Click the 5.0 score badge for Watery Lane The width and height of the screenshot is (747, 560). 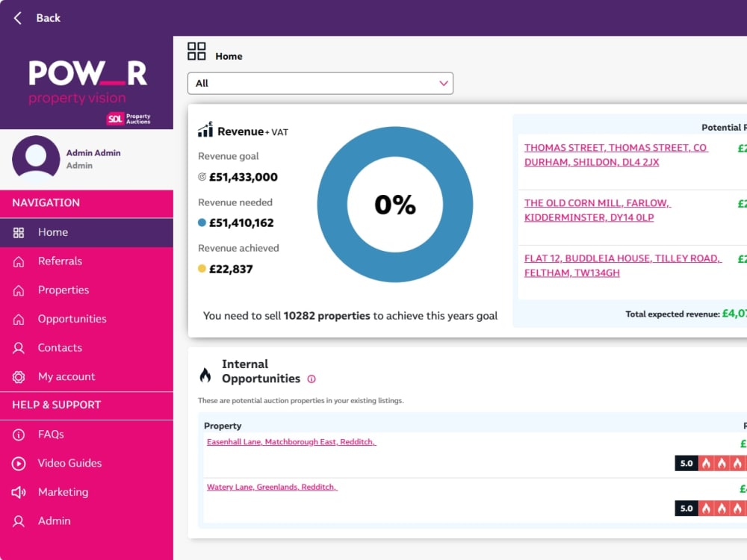686,508
